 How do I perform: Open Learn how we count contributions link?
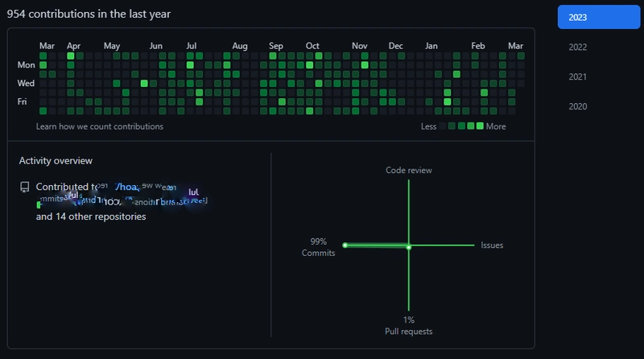tap(100, 126)
